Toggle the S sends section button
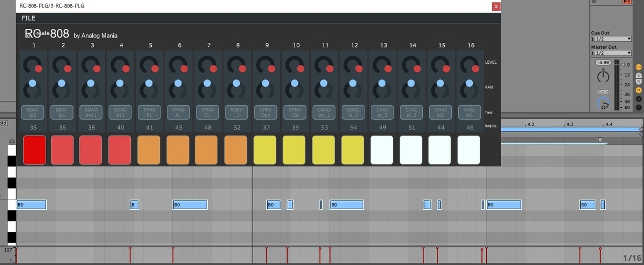 pyautogui.click(x=639, y=75)
